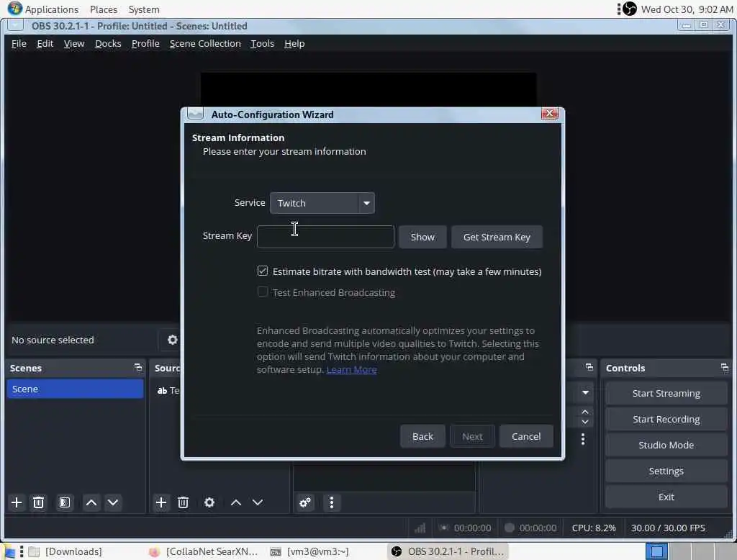
Task: Move source down arrow in Sources dock
Action: tap(258, 502)
